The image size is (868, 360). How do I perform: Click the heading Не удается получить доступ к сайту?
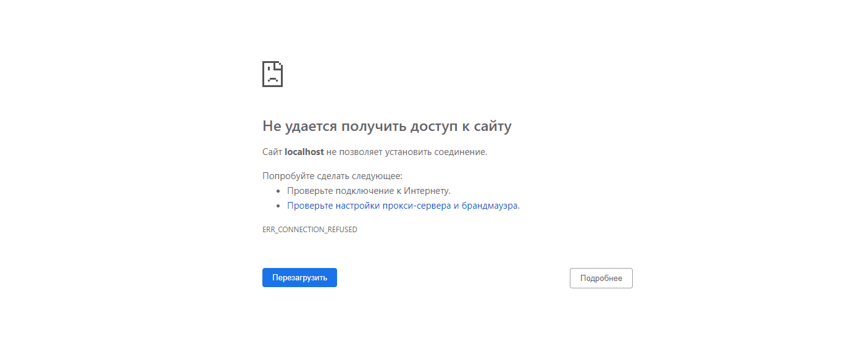(387, 126)
